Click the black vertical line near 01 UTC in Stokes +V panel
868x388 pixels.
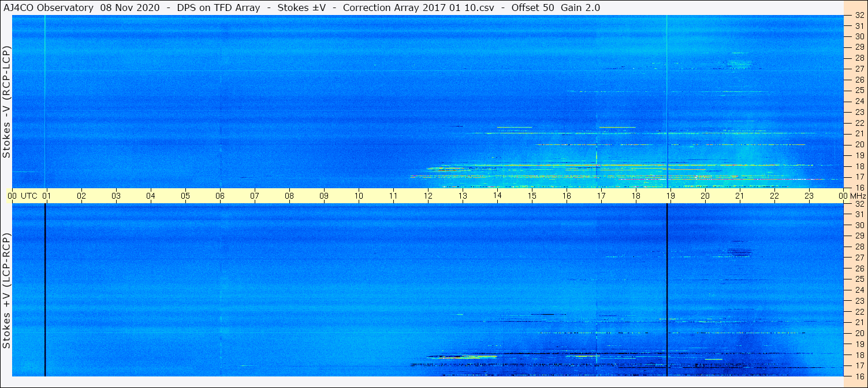pyautogui.click(x=44, y=290)
